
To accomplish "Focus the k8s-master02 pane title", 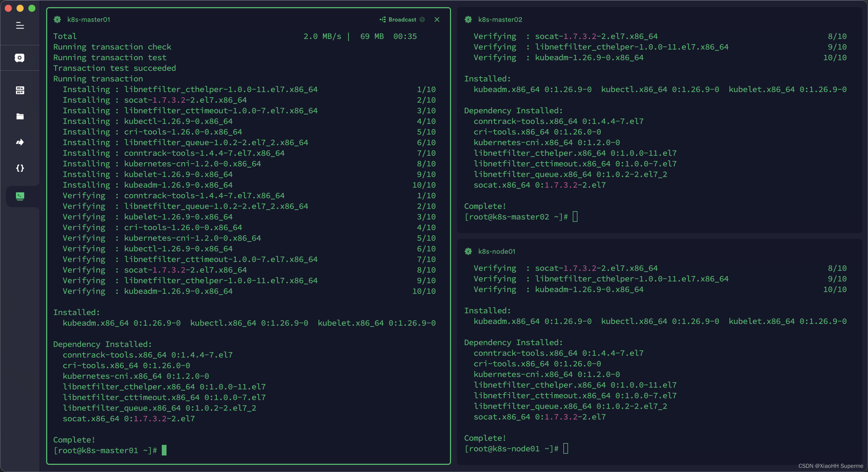I will pyautogui.click(x=500, y=19).
